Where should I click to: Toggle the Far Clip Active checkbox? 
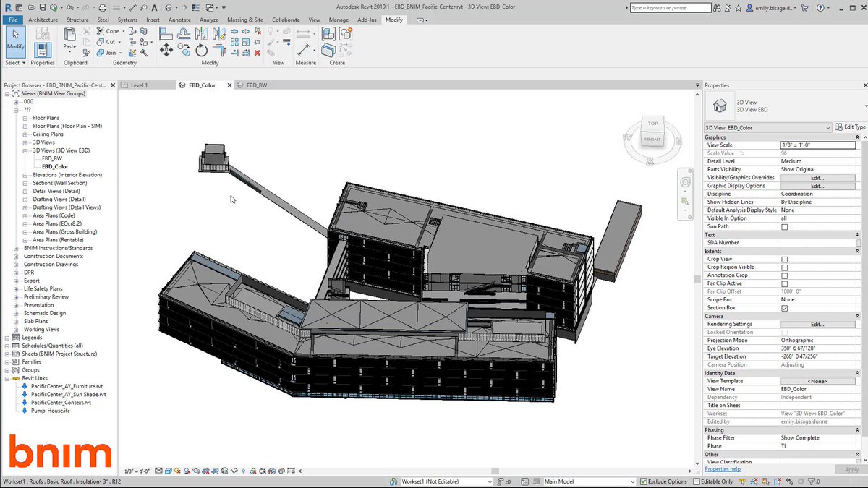pos(784,284)
